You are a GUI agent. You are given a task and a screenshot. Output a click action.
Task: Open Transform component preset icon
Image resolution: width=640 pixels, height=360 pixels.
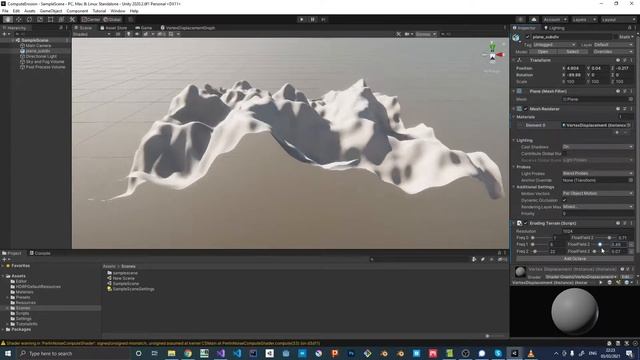(624, 60)
